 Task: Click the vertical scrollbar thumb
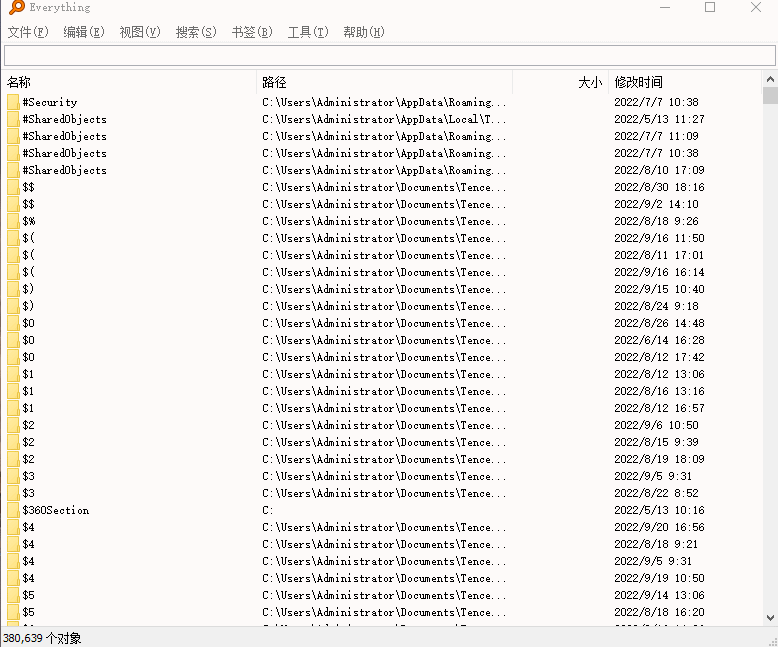(770, 95)
